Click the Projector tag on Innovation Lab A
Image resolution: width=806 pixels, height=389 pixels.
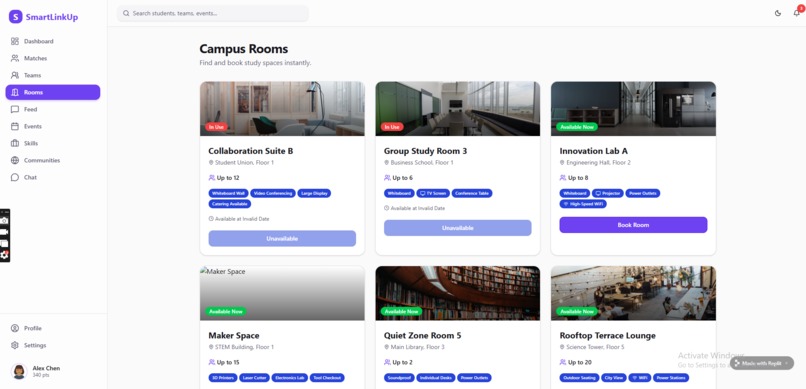click(x=608, y=193)
